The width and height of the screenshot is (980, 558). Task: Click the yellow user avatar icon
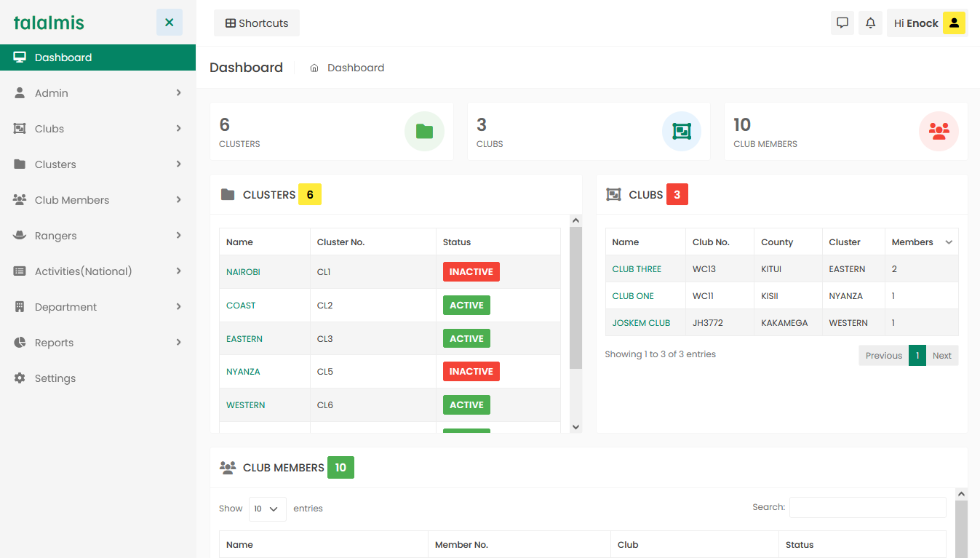pos(954,23)
